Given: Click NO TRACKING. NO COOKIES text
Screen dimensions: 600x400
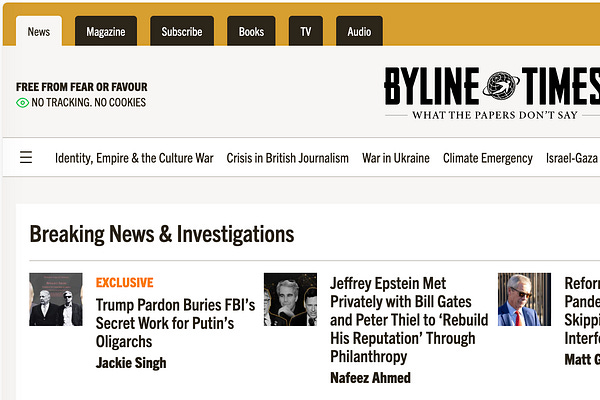Looking at the screenshot, I should click(x=88, y=103).
